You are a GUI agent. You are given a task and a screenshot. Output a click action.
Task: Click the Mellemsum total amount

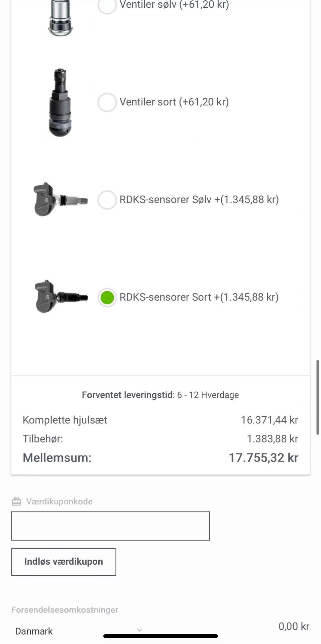click(x=263, y=458)
